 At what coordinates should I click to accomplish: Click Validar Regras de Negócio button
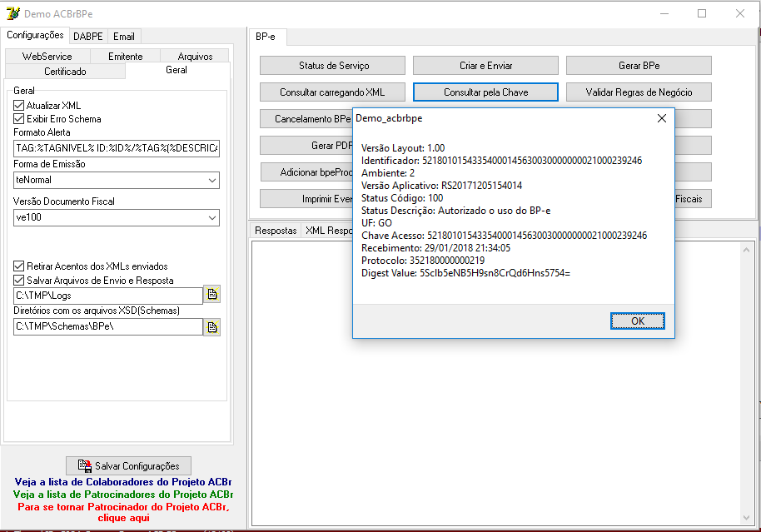tap(639, 92)
